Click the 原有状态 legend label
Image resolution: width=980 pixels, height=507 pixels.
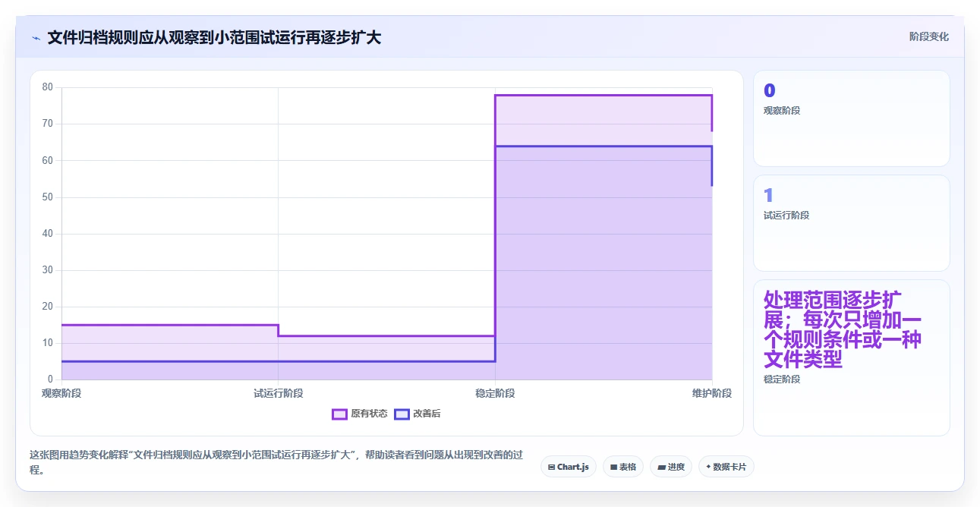point(369,414)
